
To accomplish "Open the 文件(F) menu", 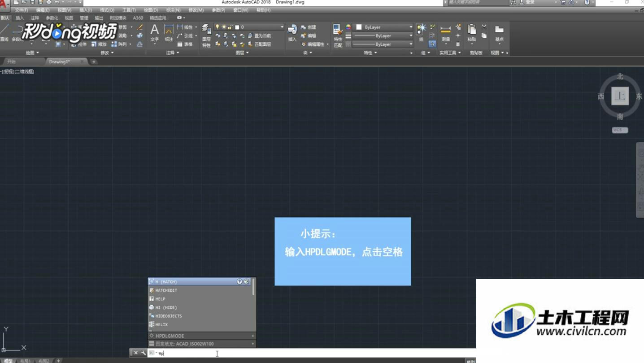I will click(21, 10).
